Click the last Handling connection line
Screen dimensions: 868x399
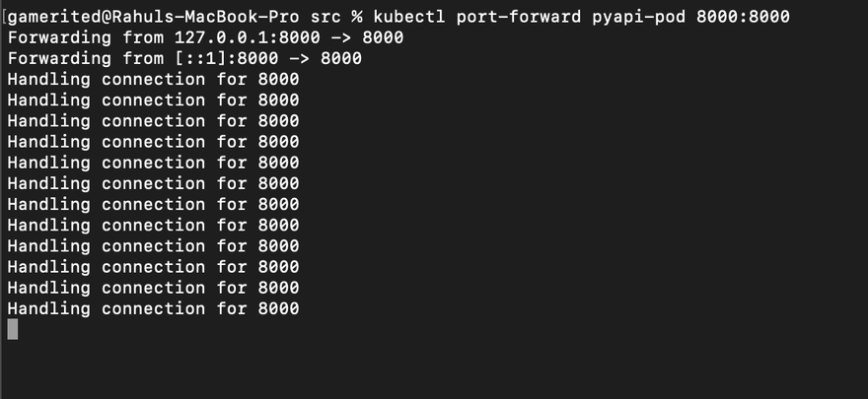153,308
